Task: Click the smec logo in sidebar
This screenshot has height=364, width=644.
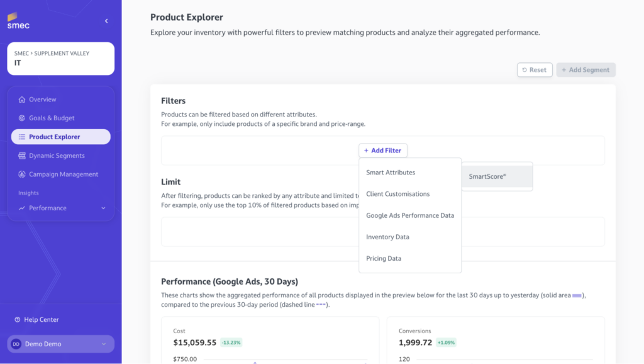Action: coord(18,21)
